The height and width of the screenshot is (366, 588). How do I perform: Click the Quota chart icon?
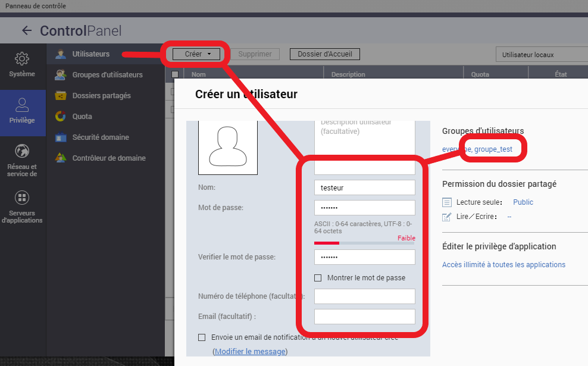(61, 117)
